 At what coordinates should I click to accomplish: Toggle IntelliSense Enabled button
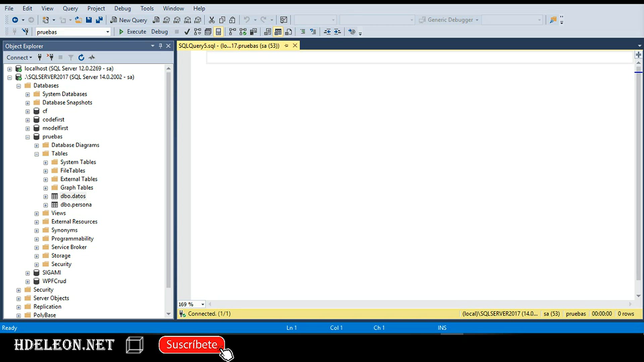[218, 32]
